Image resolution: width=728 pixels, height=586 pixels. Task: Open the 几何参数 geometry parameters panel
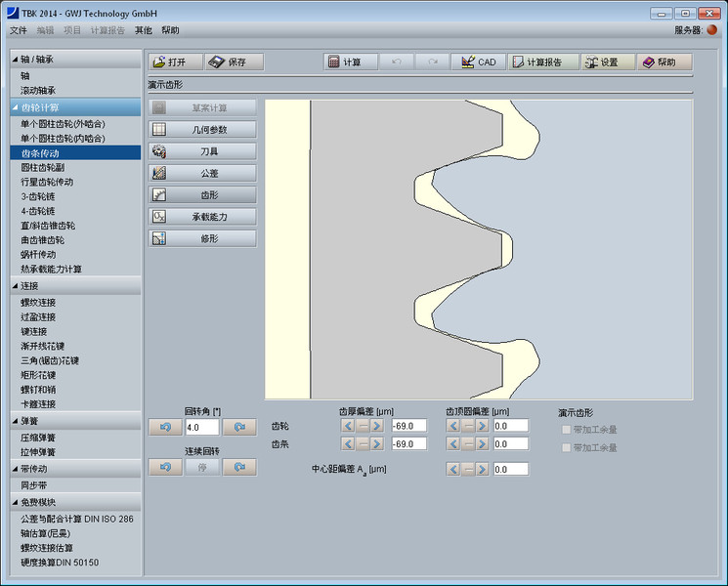click(202, 129)
